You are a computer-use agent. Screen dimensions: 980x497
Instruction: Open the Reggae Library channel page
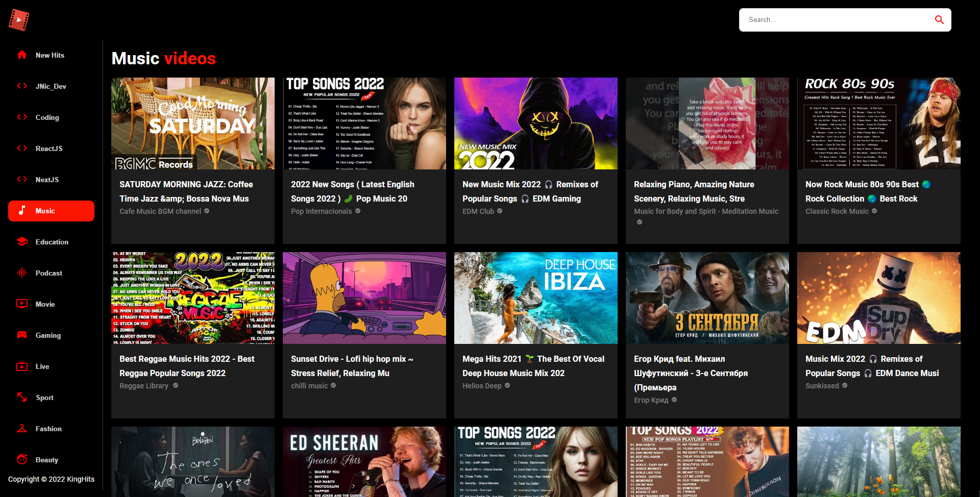click(144, 385)
